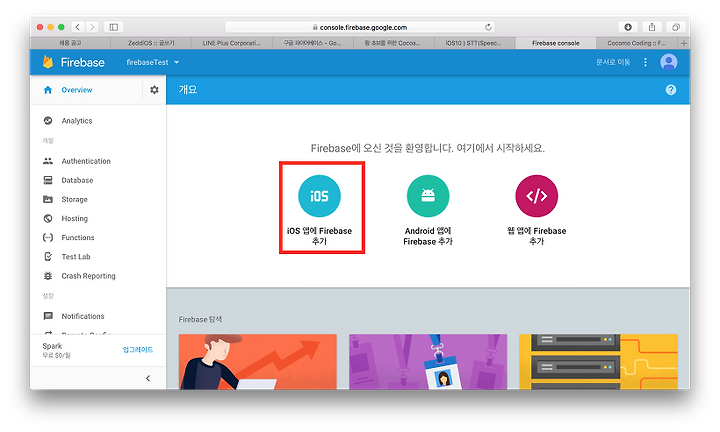
Task: Add a new Safari tab
Action: click(684, 43)
